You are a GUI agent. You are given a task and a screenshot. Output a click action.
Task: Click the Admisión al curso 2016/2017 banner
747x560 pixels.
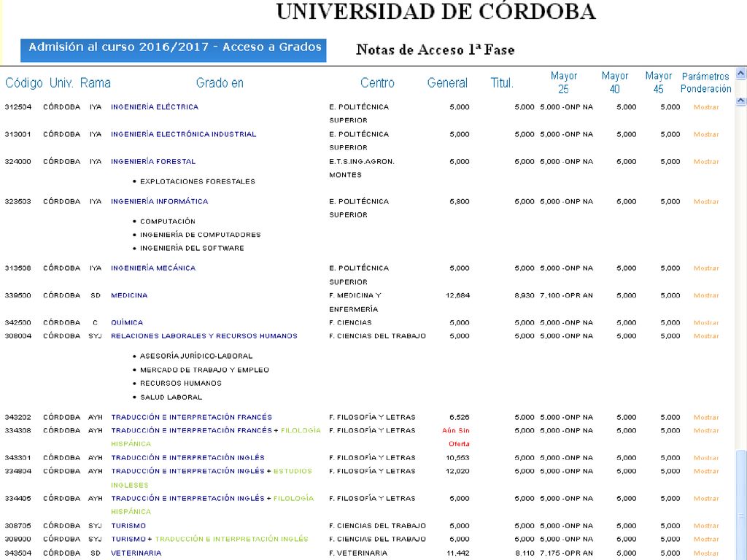pos(174,50)
